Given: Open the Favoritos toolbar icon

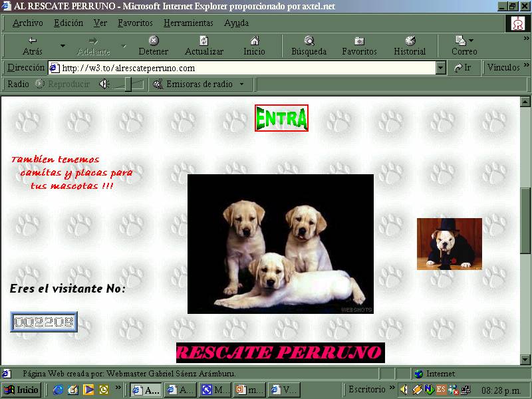Looking at the screenshot, I should [x=359, y=41].
